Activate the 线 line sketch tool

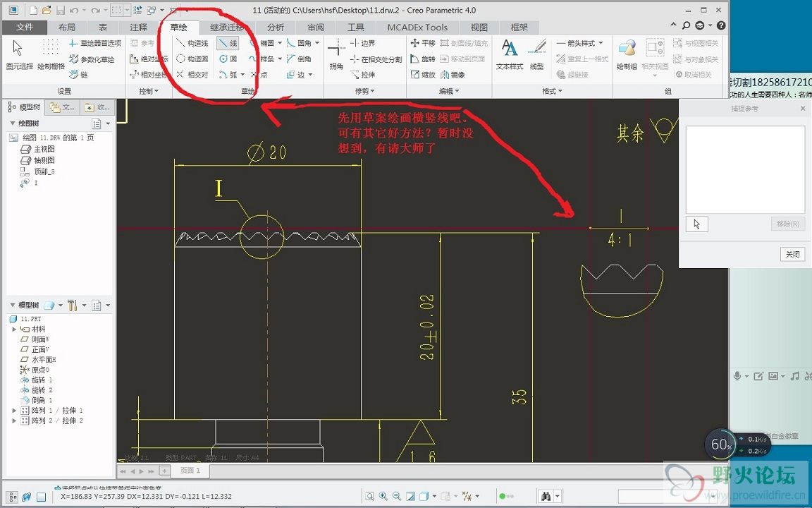(228, 44)
